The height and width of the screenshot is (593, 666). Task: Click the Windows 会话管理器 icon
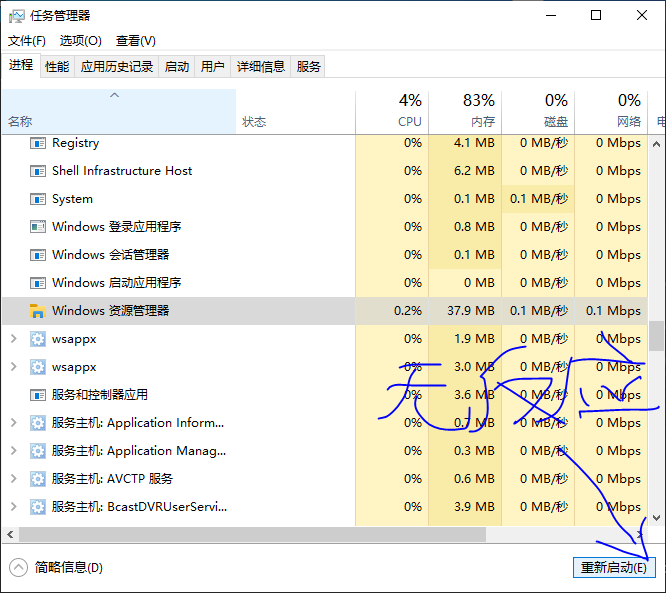click(38, 255)
